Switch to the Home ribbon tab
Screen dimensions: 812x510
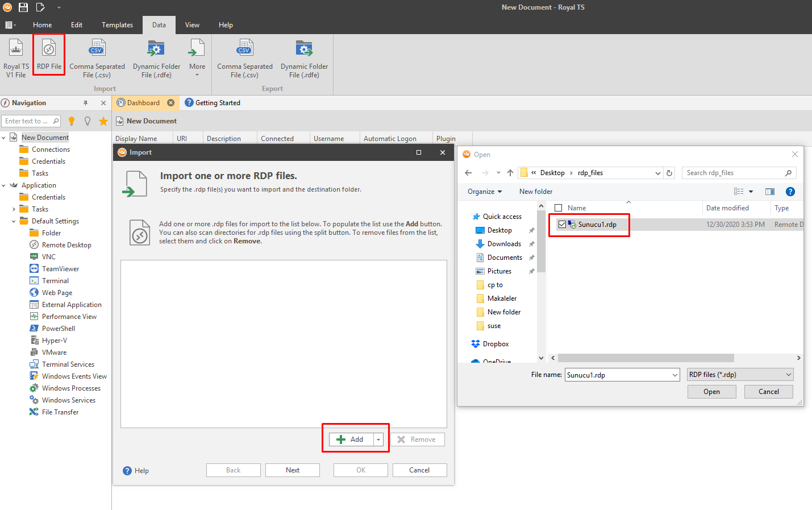(42, 25)
